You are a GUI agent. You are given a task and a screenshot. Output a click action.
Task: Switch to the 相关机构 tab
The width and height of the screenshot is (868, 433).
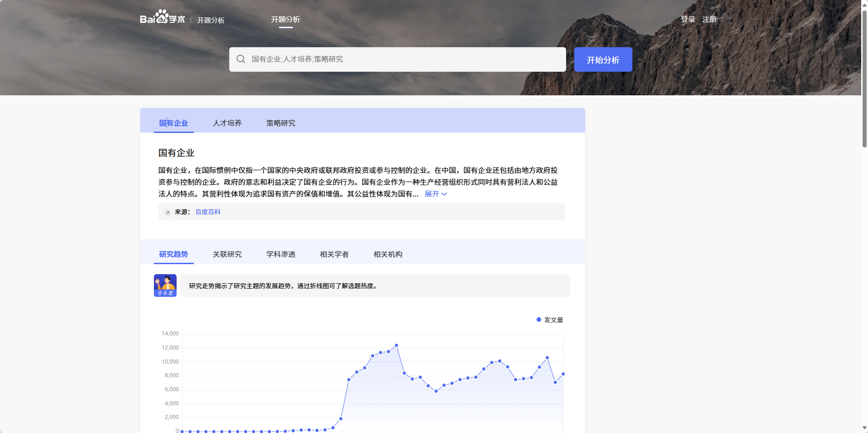(388, 254)
